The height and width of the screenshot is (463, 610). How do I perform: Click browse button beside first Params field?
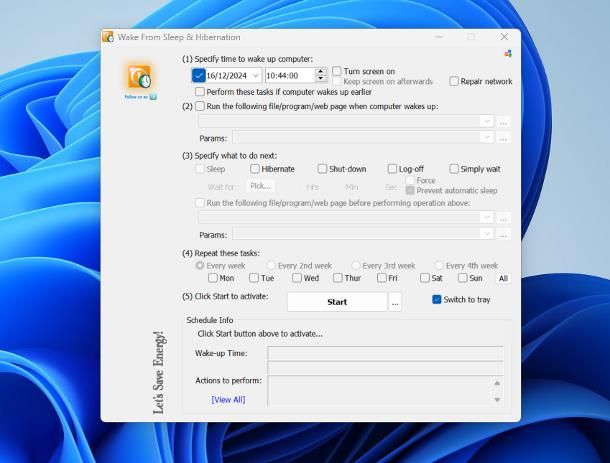[x=503, y=138]
